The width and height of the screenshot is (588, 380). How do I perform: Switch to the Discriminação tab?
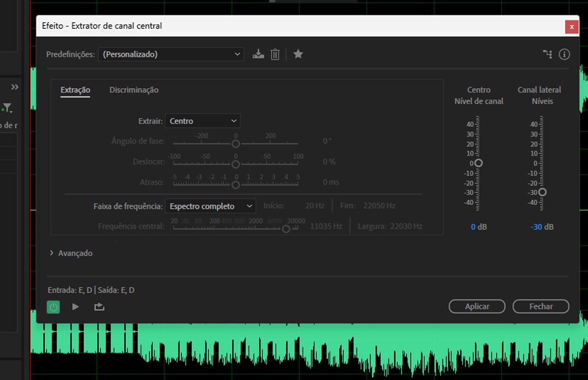134,90
